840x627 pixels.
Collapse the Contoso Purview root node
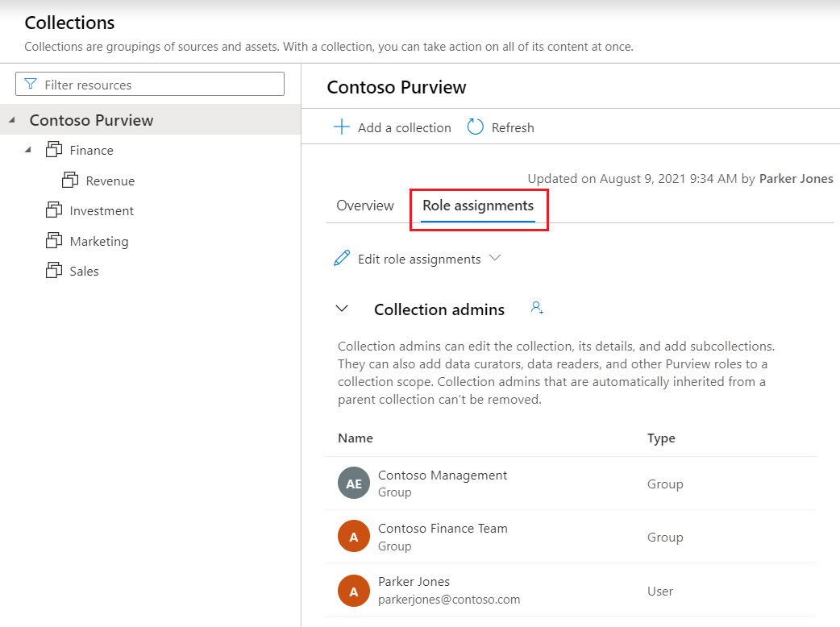pos(13,119)
